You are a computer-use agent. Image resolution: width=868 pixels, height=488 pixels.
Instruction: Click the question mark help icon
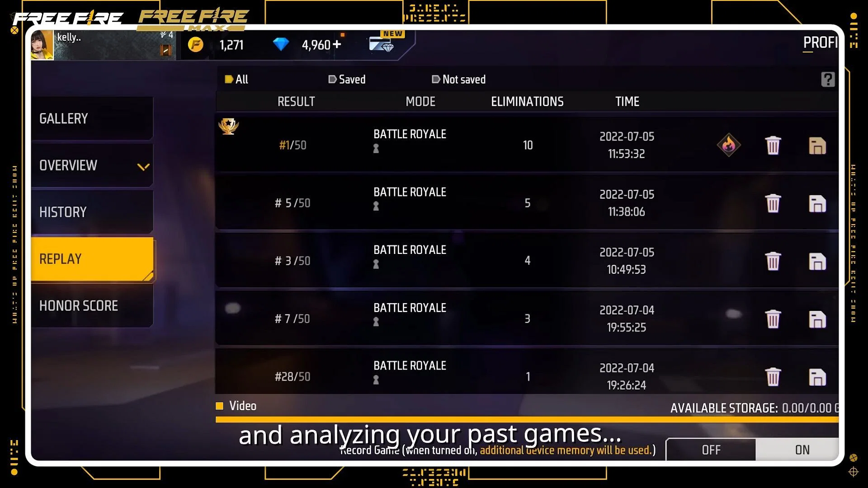(x=828, y=79)
